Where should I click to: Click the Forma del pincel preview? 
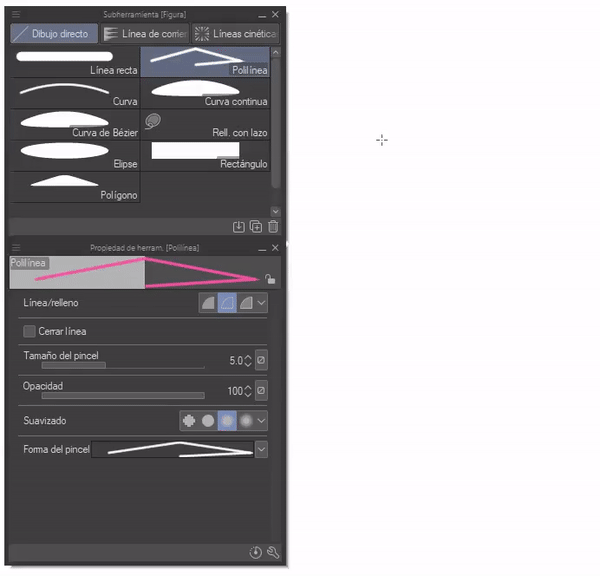(173, 449)
